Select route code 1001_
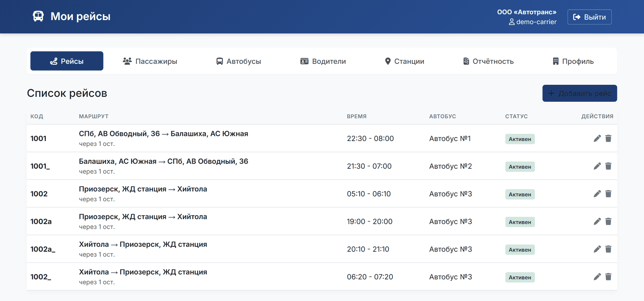 [x=40, y=166]
